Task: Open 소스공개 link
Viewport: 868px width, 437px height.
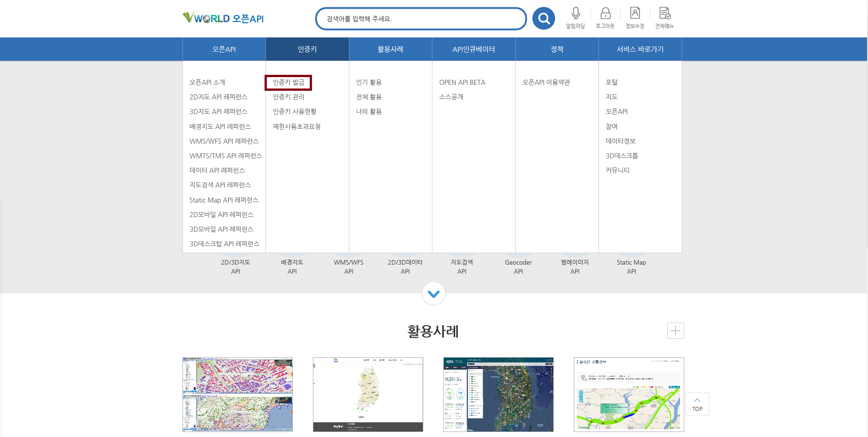Action: pos(451,97)
